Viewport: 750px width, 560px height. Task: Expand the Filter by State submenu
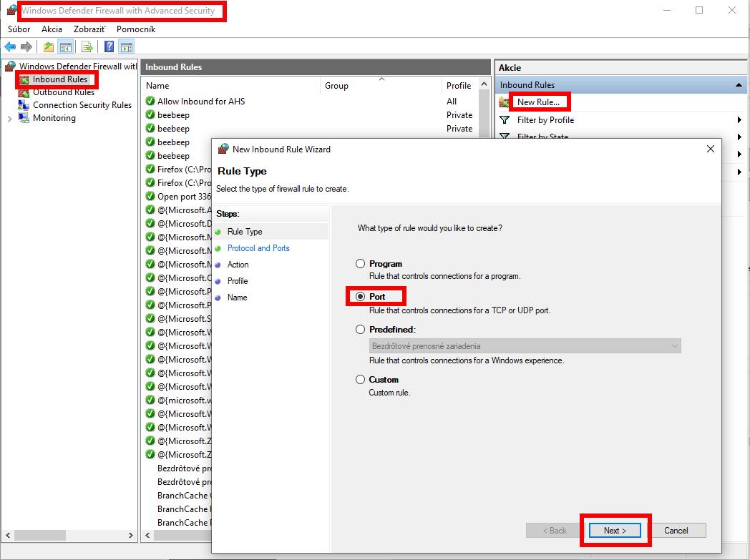point(738,137)
